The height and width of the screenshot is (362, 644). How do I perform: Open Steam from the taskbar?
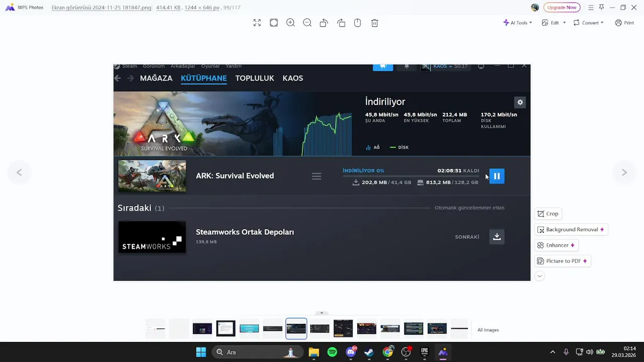point(369,352)
